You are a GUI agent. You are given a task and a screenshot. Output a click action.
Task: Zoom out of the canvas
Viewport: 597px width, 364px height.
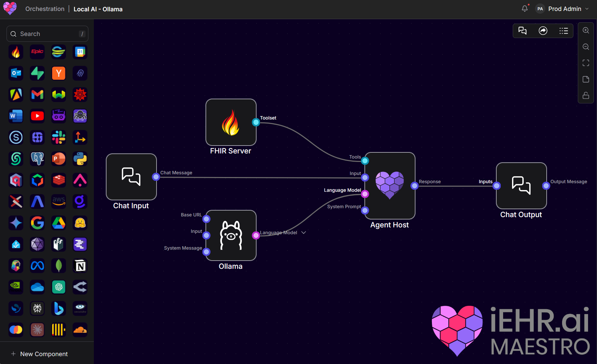tap(586, 47)
